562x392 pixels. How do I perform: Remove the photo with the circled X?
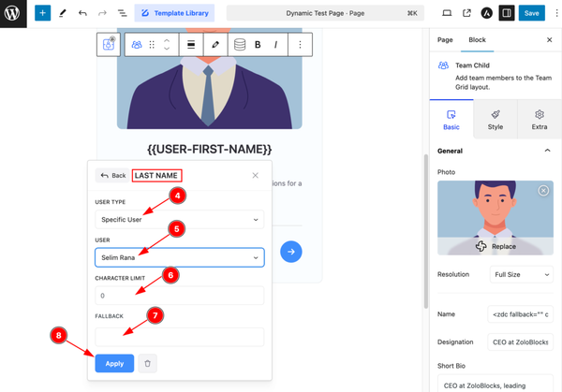tap(543, 191)
